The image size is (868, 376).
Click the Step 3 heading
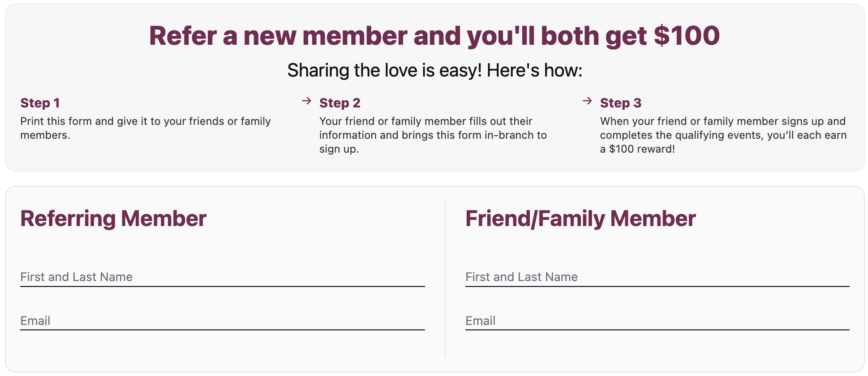[620, 103]
